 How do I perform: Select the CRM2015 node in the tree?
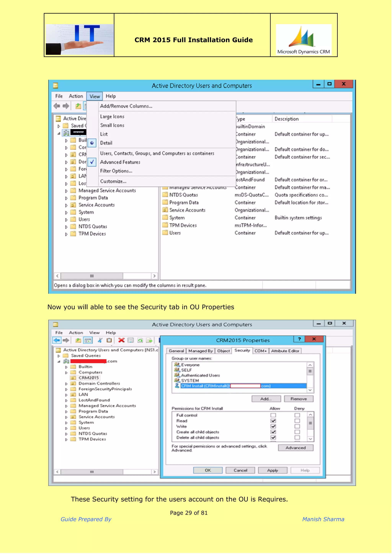[89, 378]
